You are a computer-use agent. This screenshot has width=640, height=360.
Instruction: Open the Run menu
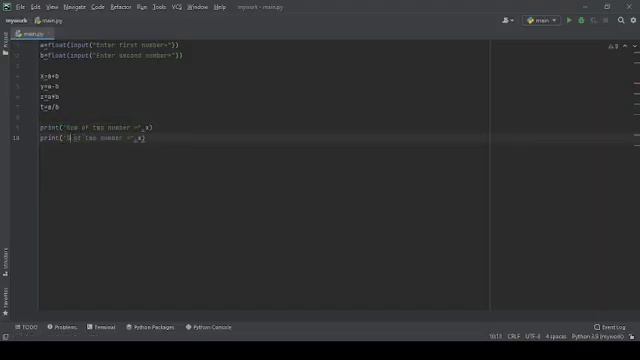click(x=142, y=7)
